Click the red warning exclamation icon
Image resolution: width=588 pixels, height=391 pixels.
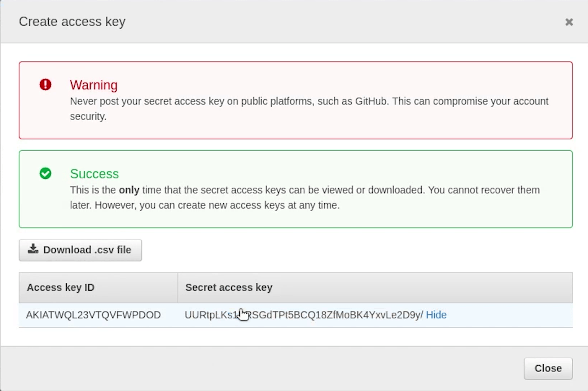[x=45, y=84]
